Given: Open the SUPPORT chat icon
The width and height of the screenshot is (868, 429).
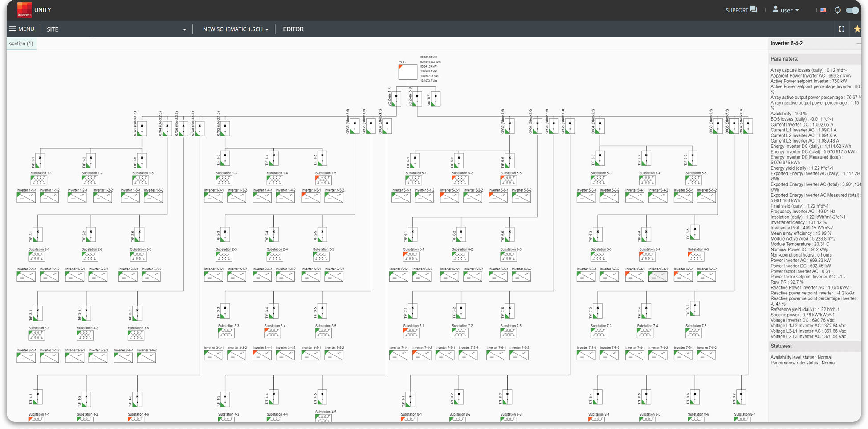Looking at the screenshot, I should [754, 9].
